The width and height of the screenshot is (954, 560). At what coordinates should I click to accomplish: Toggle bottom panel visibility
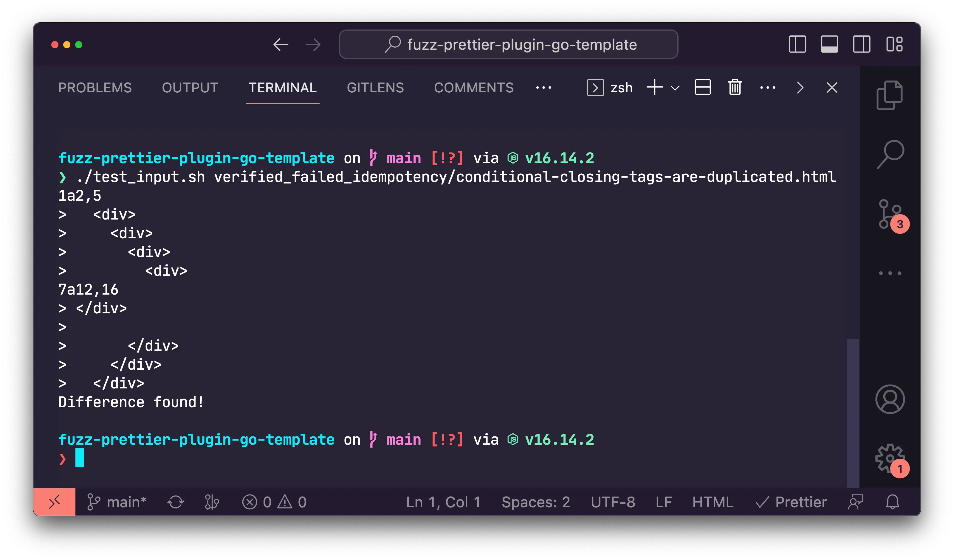(829, 45)
